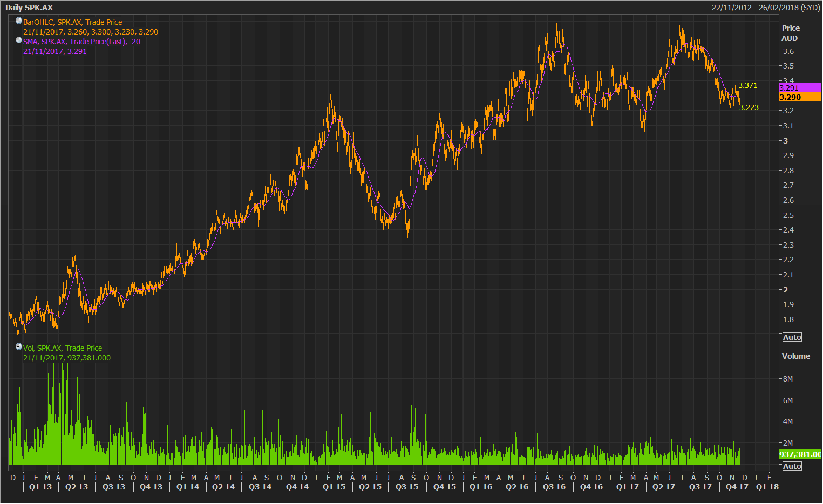
Task: Click the Volume axis title
Action: (796, 356)
